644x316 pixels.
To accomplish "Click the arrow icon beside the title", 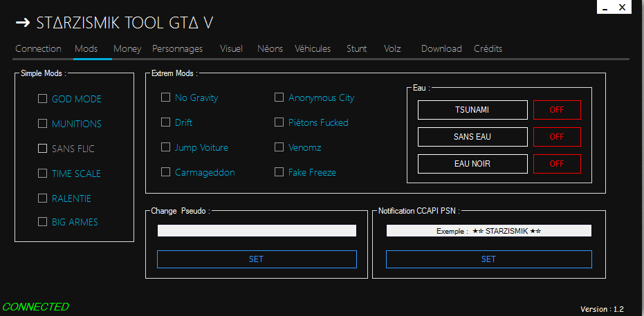I will 23,23.
